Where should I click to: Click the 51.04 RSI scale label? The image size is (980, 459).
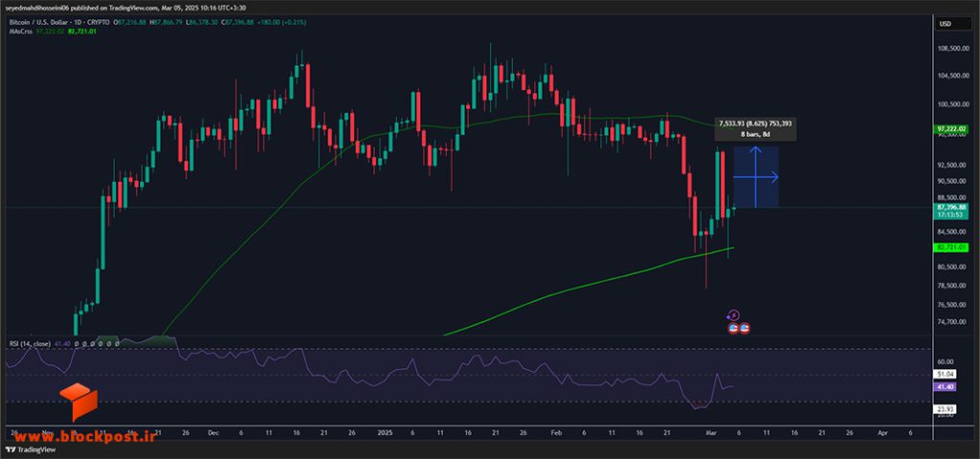coord(944,374)
